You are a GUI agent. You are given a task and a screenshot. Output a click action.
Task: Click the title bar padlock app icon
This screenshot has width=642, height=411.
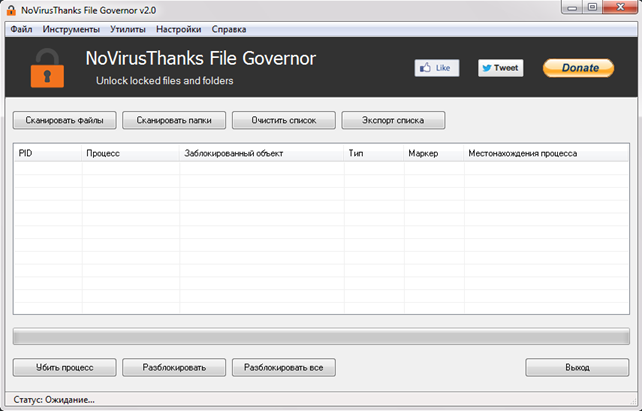tap(11, 10)
